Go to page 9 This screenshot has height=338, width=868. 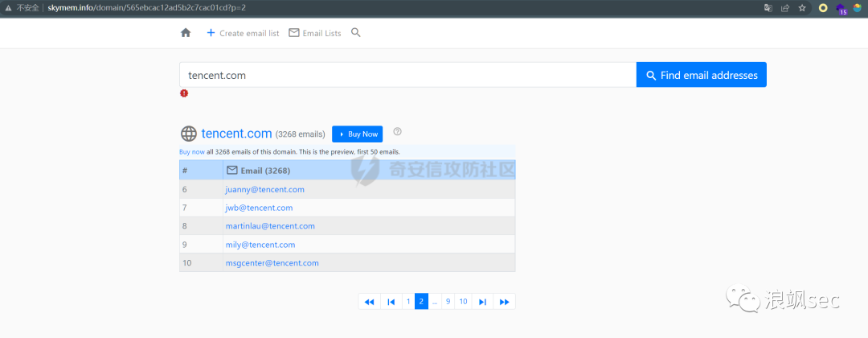point(448,302)
